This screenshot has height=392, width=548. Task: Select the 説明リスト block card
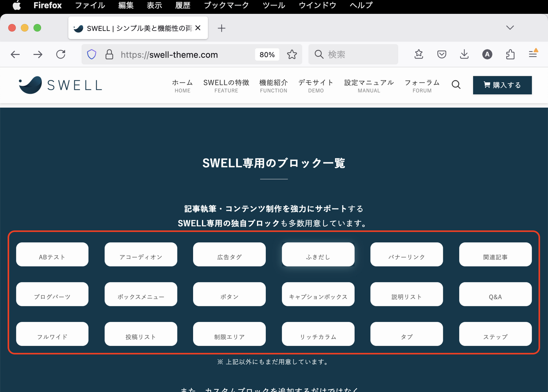click(x=407, y=294)
